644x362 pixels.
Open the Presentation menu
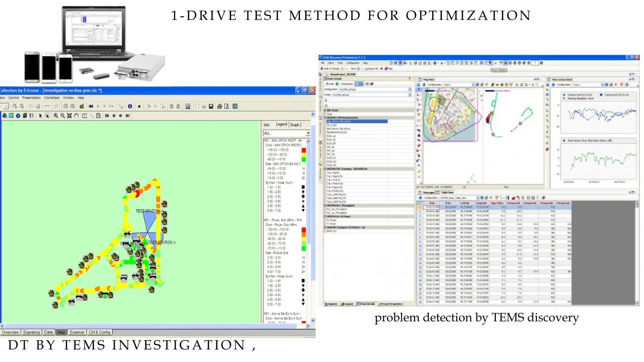pos(31,98)
